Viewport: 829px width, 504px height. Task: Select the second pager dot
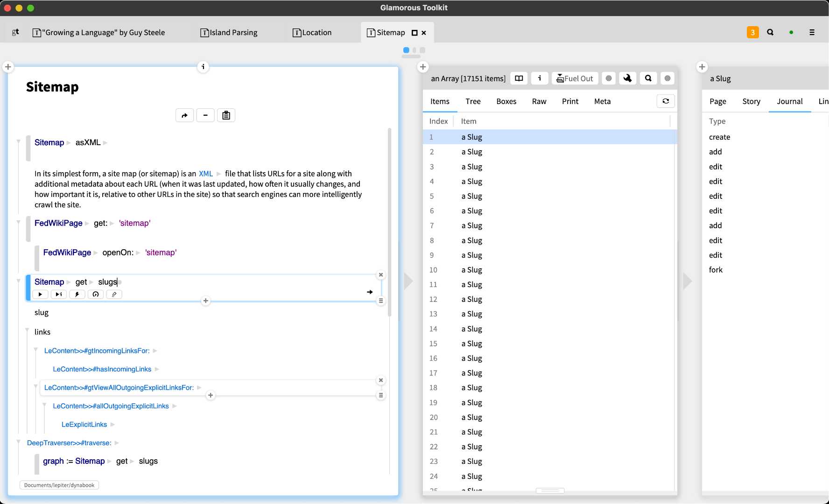point(414,50)
